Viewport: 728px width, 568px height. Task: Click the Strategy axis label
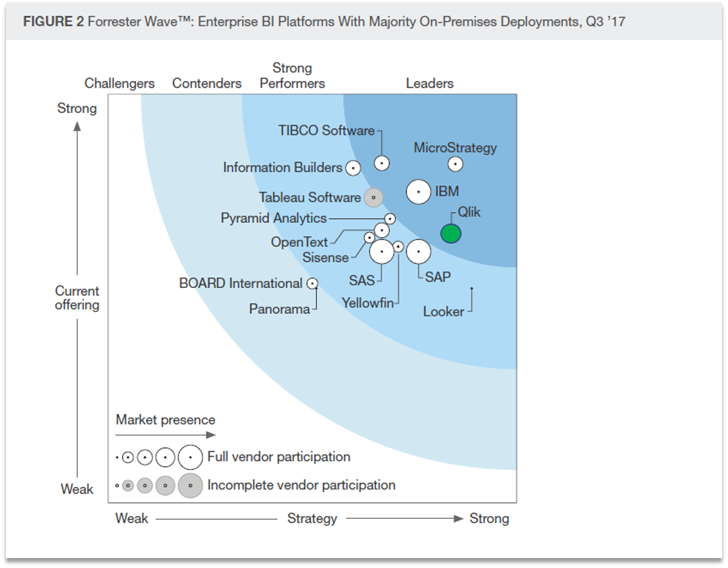312,518
